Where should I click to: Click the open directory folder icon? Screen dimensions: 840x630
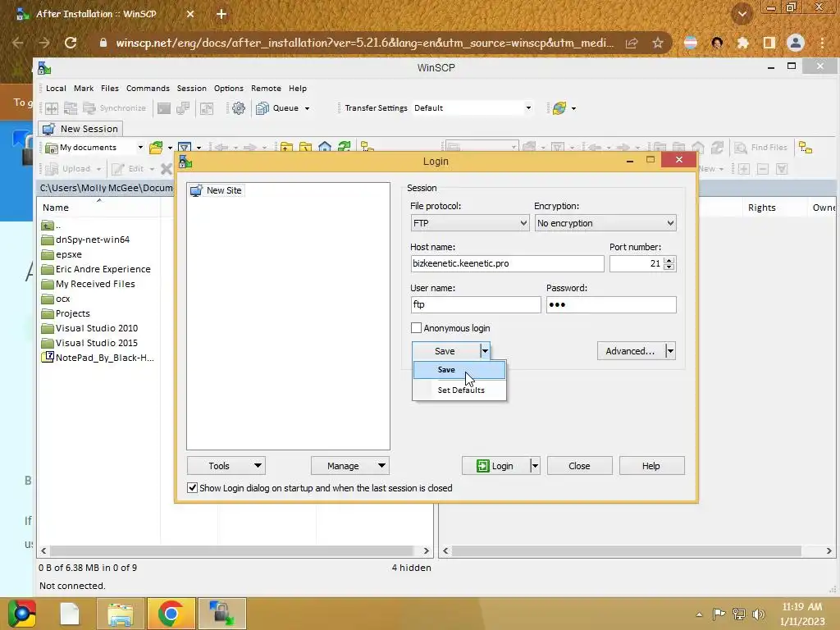pos(156,148)
